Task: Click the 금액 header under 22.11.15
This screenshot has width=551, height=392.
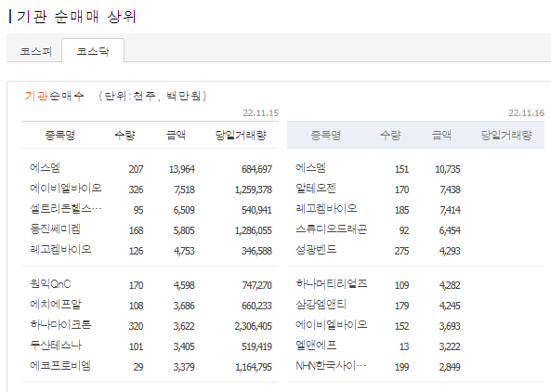Action: pos(176,135)
